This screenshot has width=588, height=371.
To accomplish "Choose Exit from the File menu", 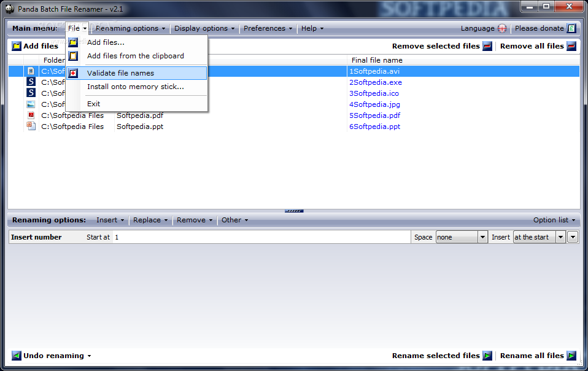I will point(137,104).
